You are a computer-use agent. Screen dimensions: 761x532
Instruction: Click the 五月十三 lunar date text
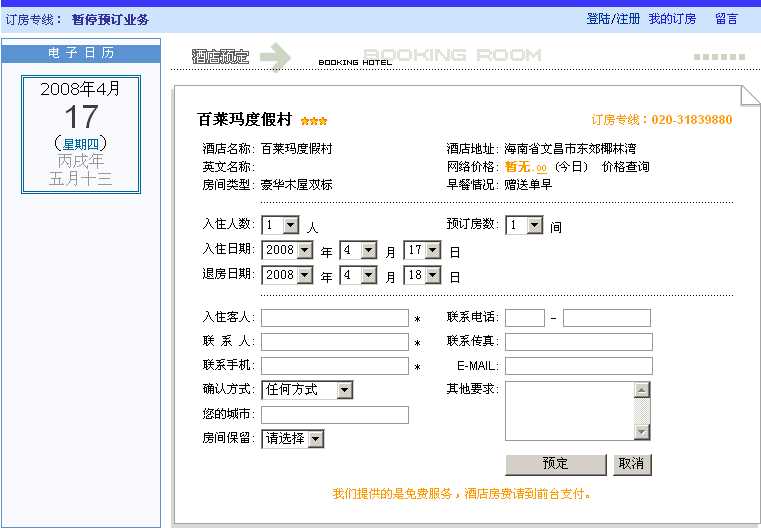(81, 179)
